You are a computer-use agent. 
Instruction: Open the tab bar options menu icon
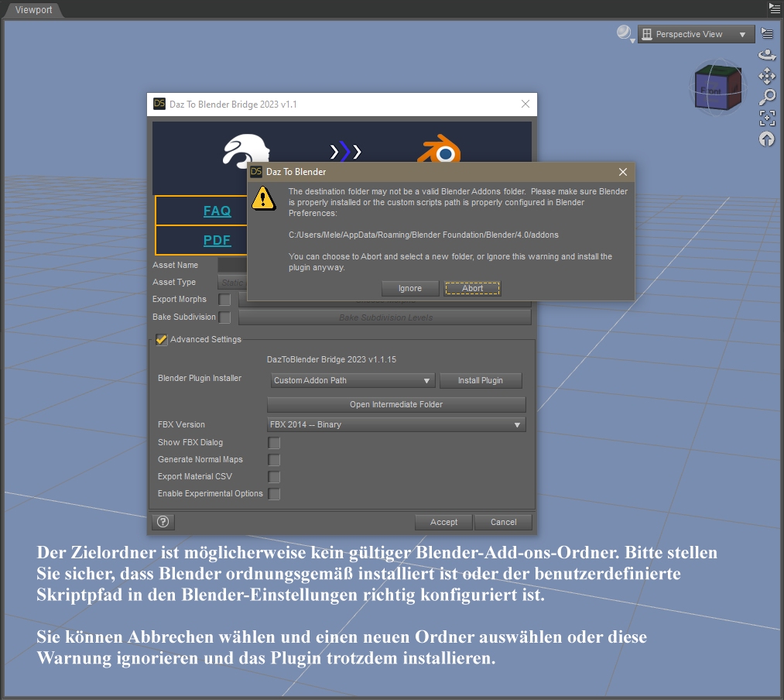775,8
